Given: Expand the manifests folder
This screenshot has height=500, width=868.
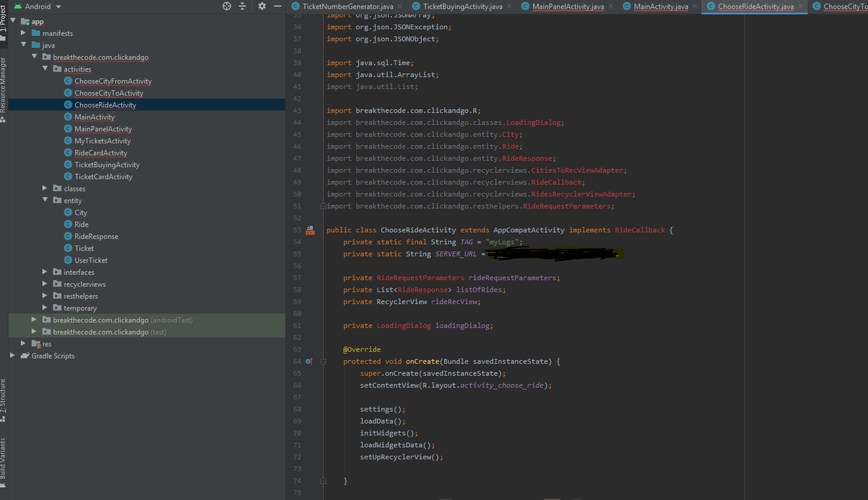Looking at the screenshot, I should (24, 33).
